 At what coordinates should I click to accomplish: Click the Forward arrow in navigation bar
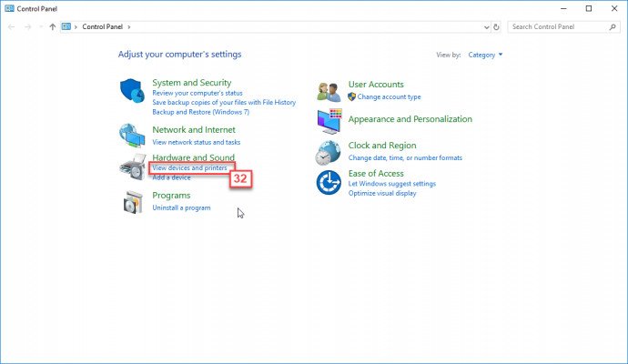(x=27, y=26)
